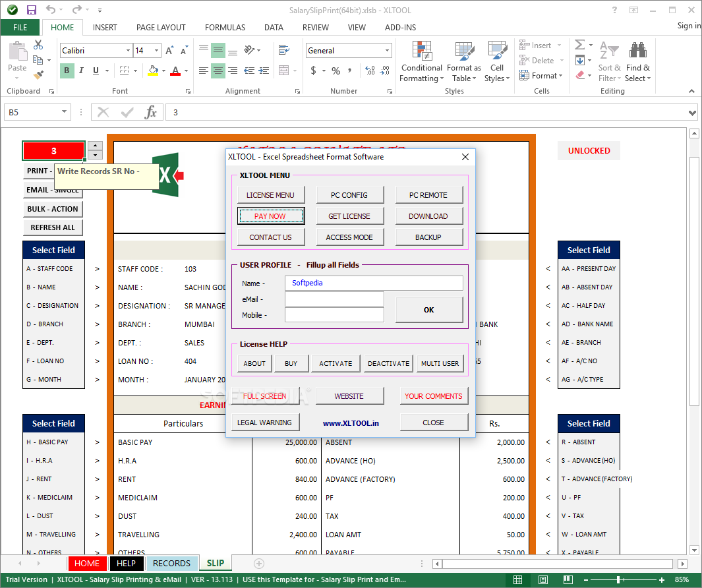
Task: Switch to INSERT ribbon tab
Action: pos(105,27)
